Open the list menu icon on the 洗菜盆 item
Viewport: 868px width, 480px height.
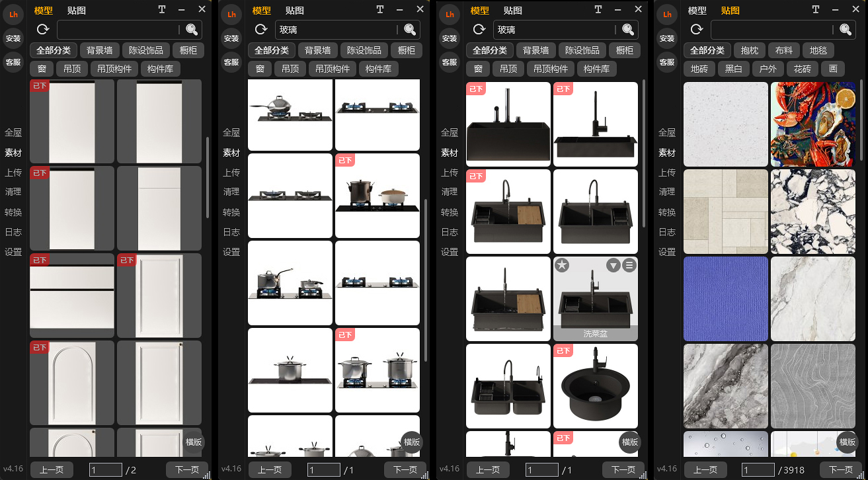coord(629,265)
